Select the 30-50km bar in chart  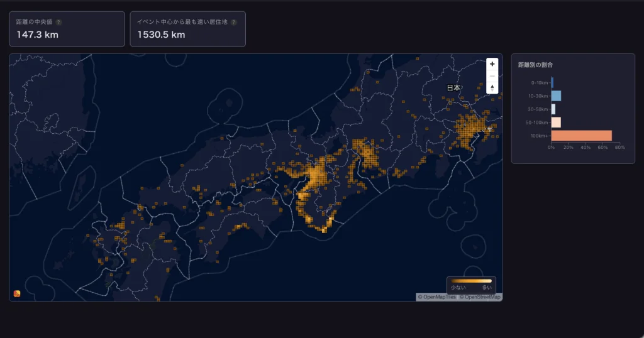tap(553, 109)
